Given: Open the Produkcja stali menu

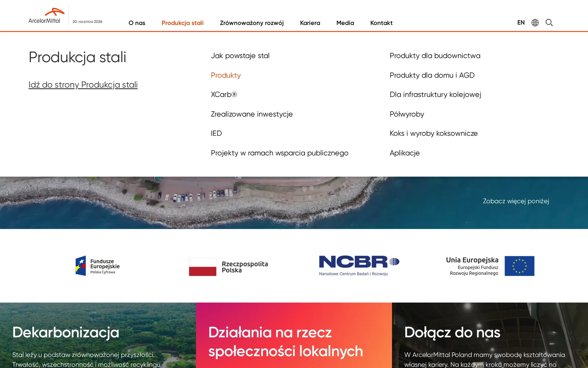Looking at the screenshot, I should point(183,23).
